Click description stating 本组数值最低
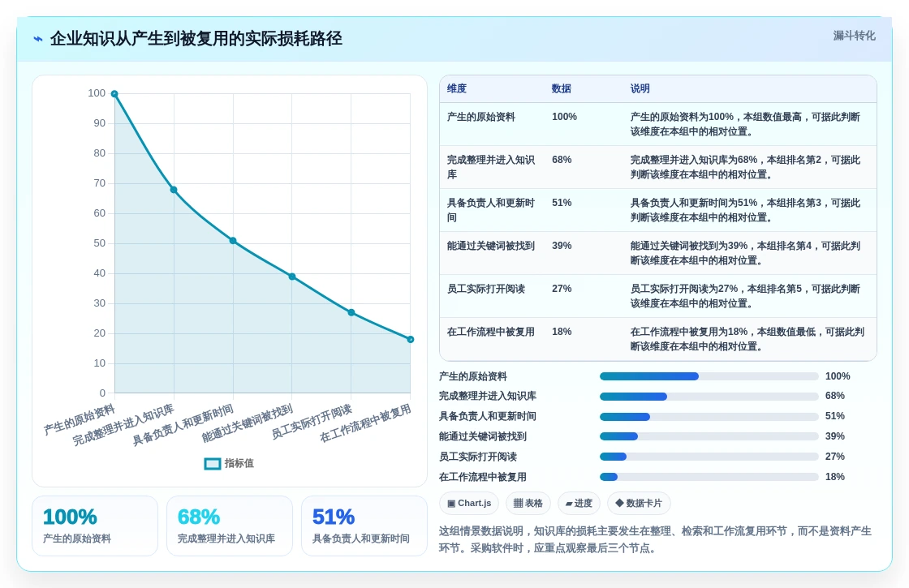The height and width of the screenshot is (588, 909). (747, 339)
